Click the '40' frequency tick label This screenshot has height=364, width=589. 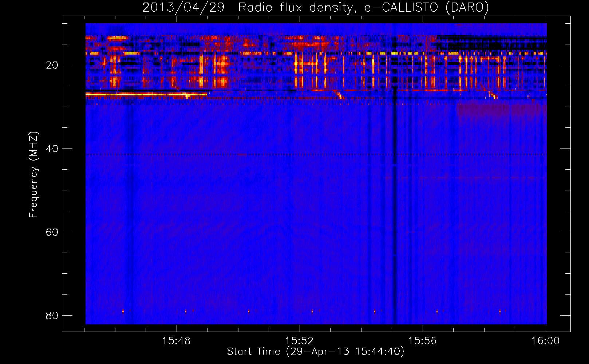[x=52, y=149]
